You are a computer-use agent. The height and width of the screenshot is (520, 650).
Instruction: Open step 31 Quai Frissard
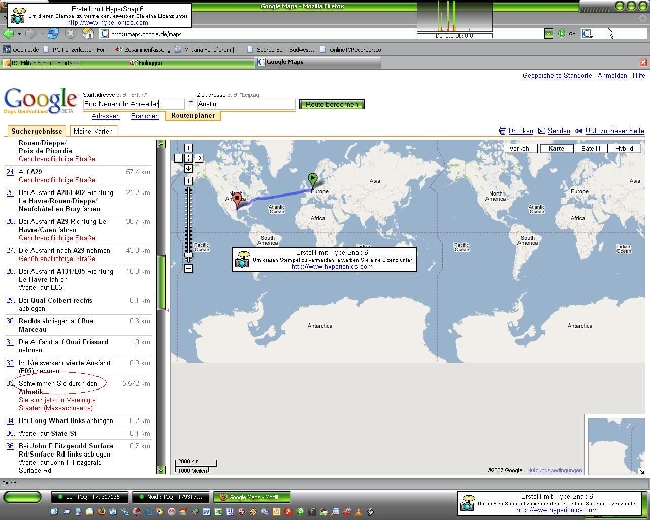[78, 346]
